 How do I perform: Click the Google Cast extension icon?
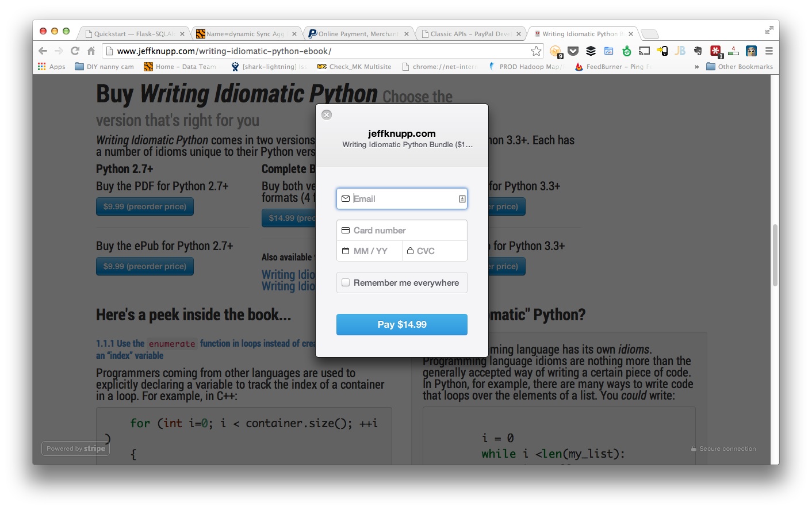(x=645, y=51)
